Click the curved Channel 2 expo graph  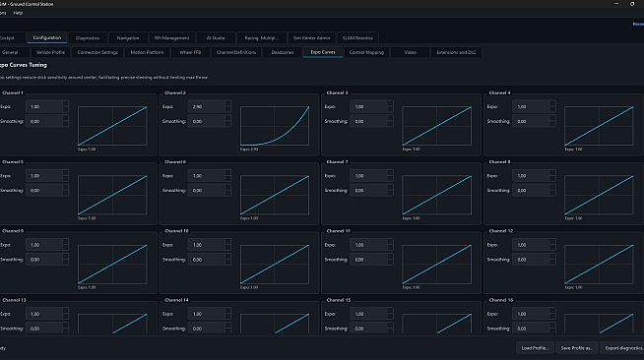(x=275, y=126)
